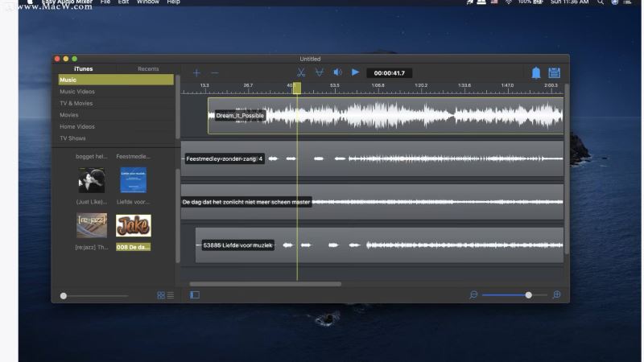The width and height of the screenshot is (644, 362).
Task: Remove track with the minus icon
Action: point(214,73)
